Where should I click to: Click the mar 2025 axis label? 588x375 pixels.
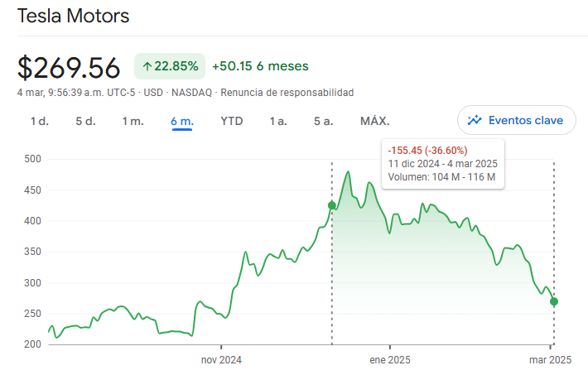pyautogui.click(x=550, y=360)
